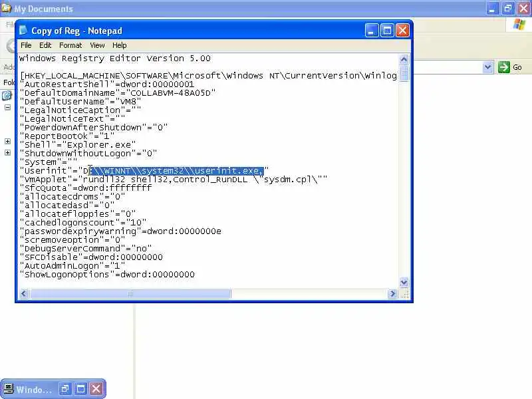The width and height of the screenshot is (532, 399).
Task: Click the "AutoRestartShell" line
Action: coord(107,84)
